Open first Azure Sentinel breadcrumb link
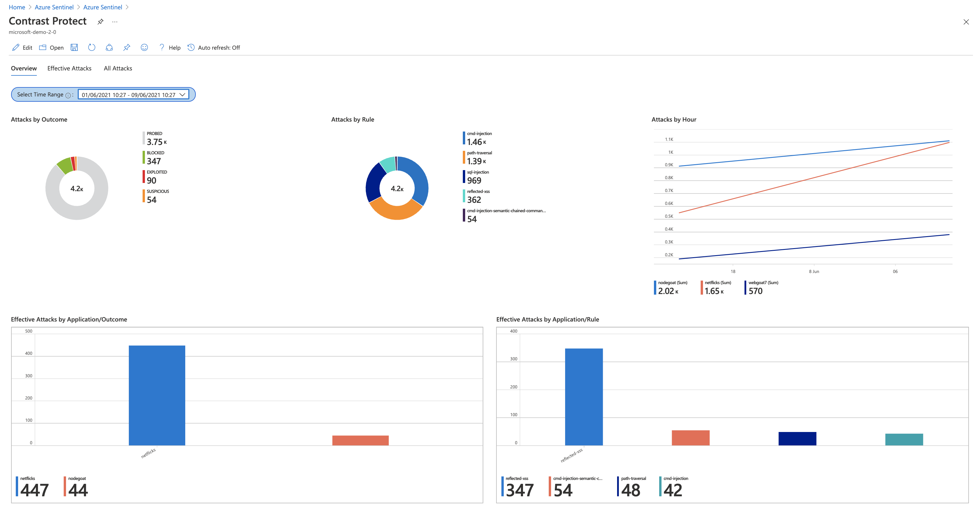The image size is (980, 515). click(x=54, y=7)
